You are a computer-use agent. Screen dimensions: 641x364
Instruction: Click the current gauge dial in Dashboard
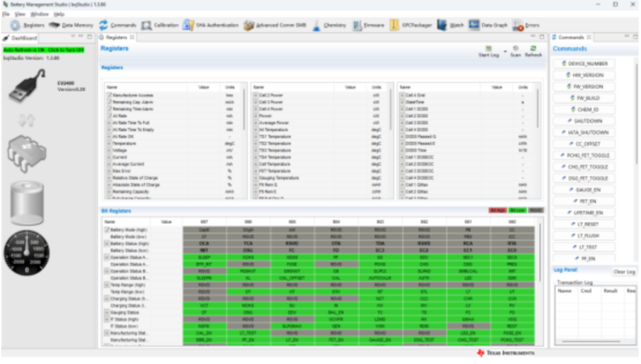tap(27, 253)
